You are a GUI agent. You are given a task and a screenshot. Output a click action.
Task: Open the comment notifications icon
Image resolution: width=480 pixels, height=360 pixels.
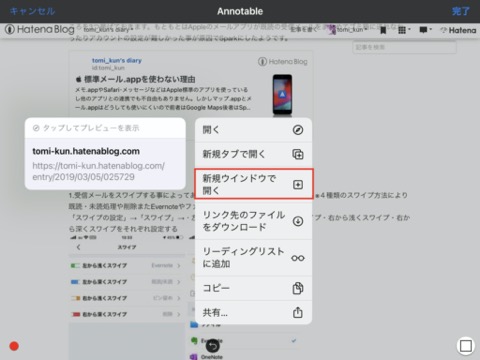(x=425, y=30)
